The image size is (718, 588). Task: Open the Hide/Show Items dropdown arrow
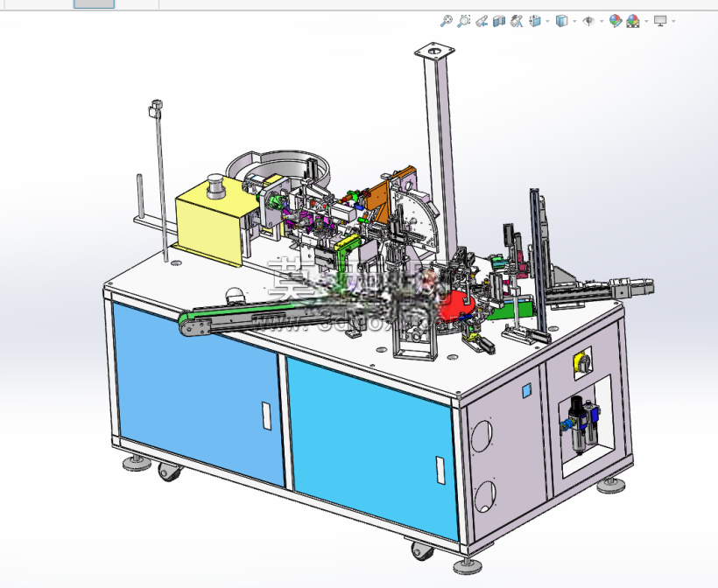coord(602,22)
